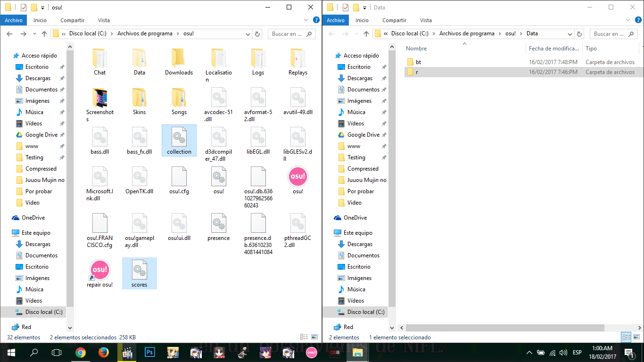This screenshot has width=644, height=362.
Task: Launch Google Chrome from taskbar
Action: coord(81,353)
